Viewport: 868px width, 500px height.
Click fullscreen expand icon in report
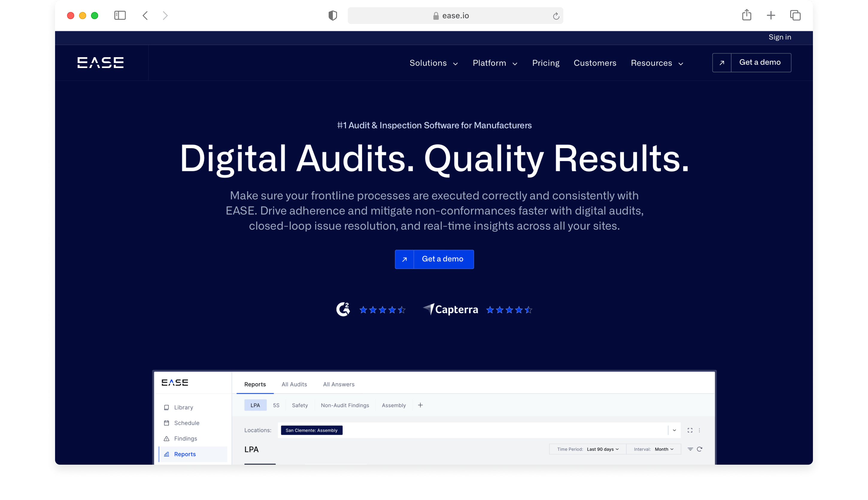coord(690,430)
